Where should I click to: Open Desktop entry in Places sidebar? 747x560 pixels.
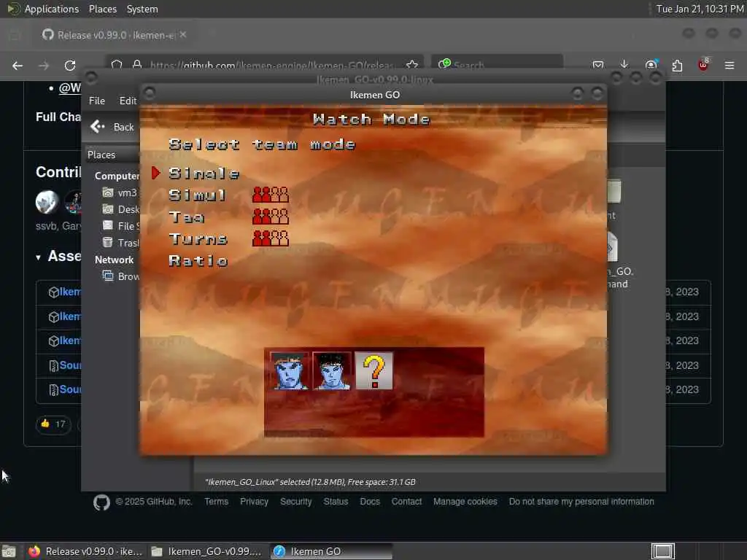(120, 209)
